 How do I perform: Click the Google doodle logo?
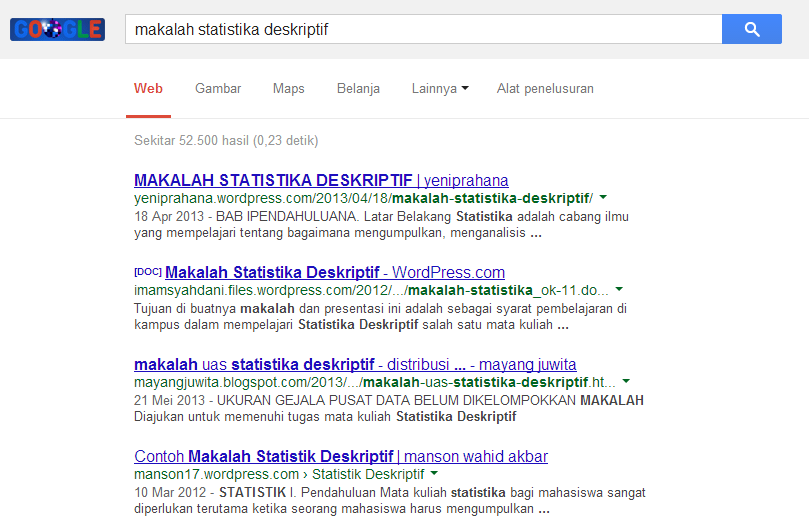pyautogui.click(x=57, y=29)
